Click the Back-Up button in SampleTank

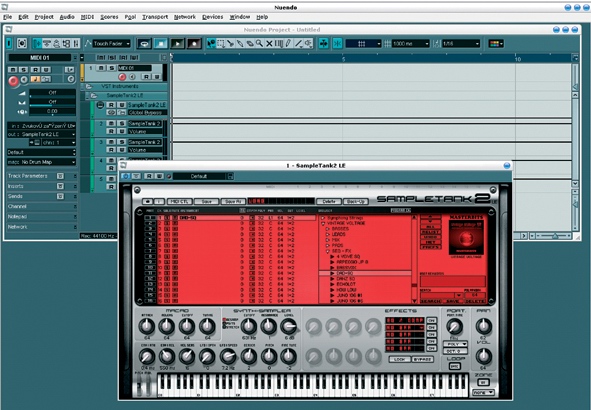pos(355,202)
